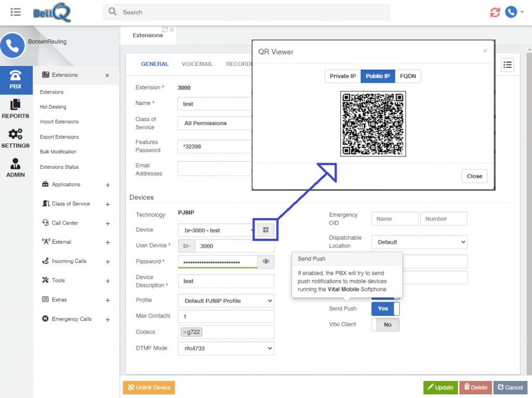The width and height of the screenshot is (532, 398).
Task: Click the Device Description field
Action: pos(226,281)
